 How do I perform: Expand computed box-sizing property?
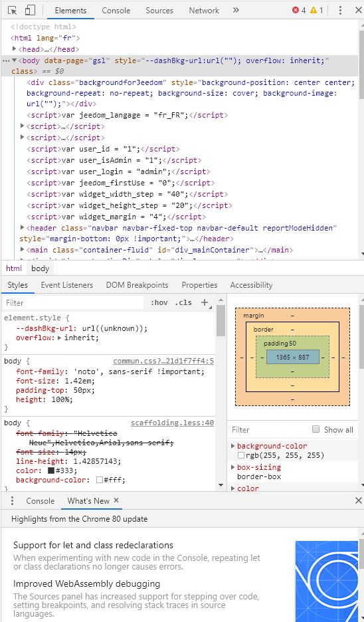(x=232, y=467)
